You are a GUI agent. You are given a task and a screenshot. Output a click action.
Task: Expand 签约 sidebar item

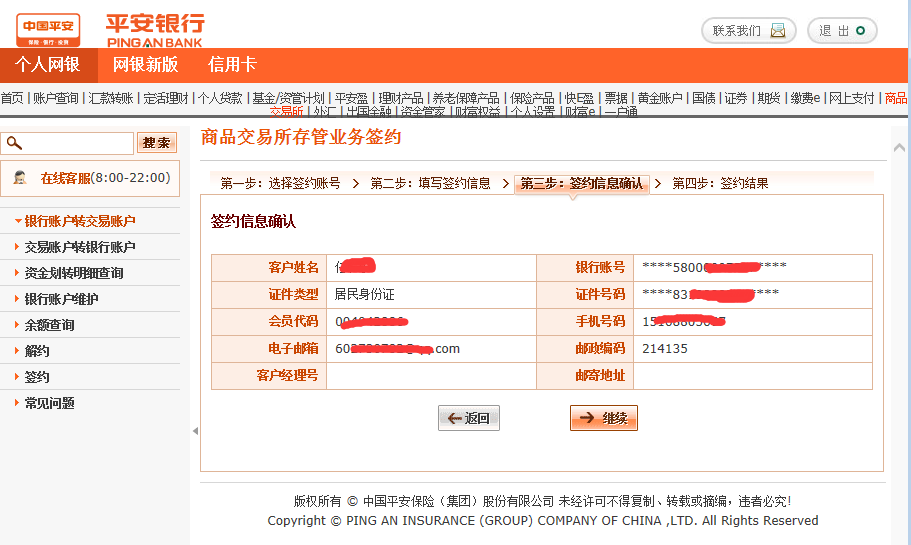click(x=37, y=377)
